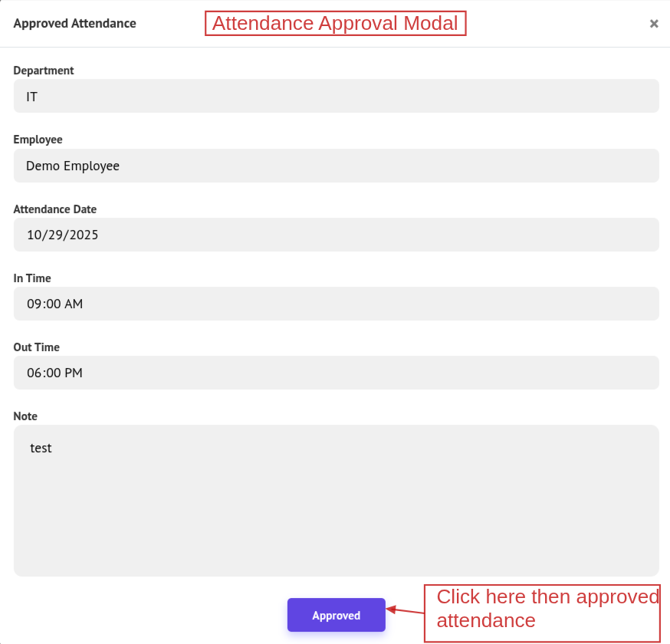Image resolution: width=670 pixels, height=644 pixels.
Task: Focus the Out Time field 06:00 PM
Action: (336, 373)
